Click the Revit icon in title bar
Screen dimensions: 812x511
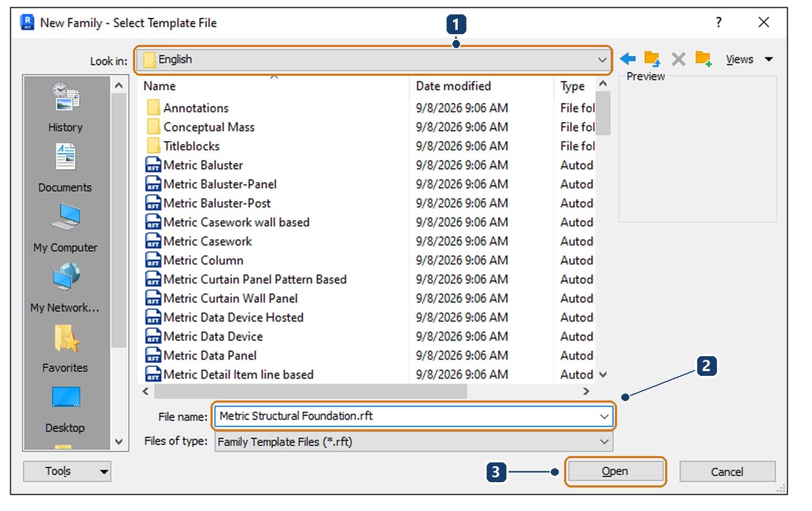coord(27,22)
